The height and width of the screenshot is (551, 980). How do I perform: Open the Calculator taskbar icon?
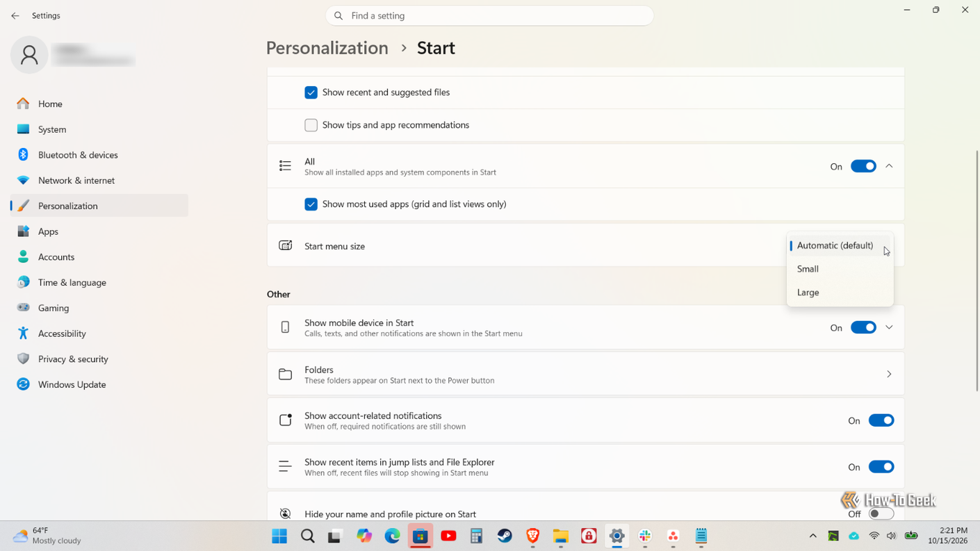[476, 536]
